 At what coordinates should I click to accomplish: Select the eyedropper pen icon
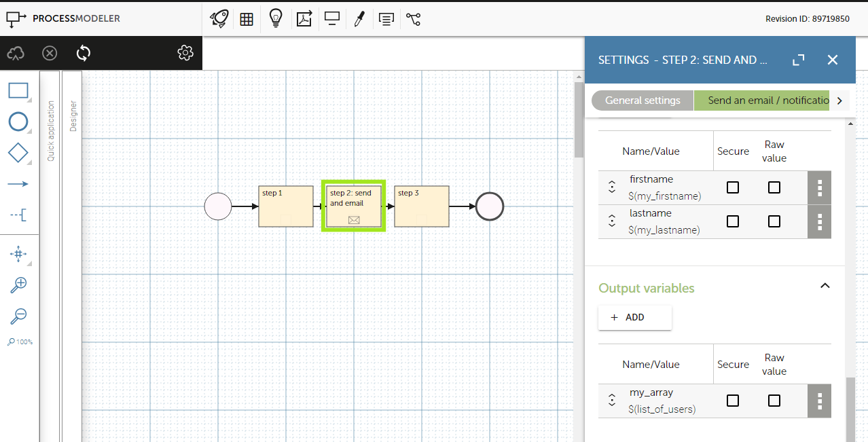pyautogui.click(x=359, y=19)
